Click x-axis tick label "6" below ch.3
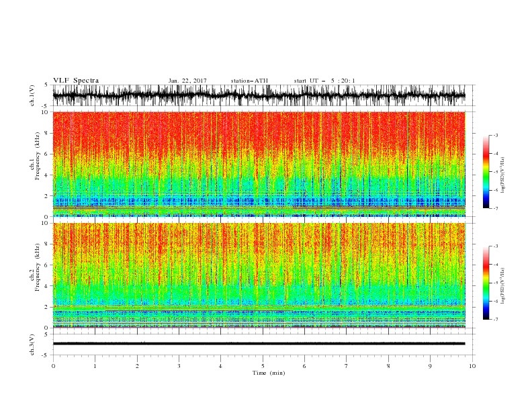This screenshot has height=411, width=532. (305, 366)
